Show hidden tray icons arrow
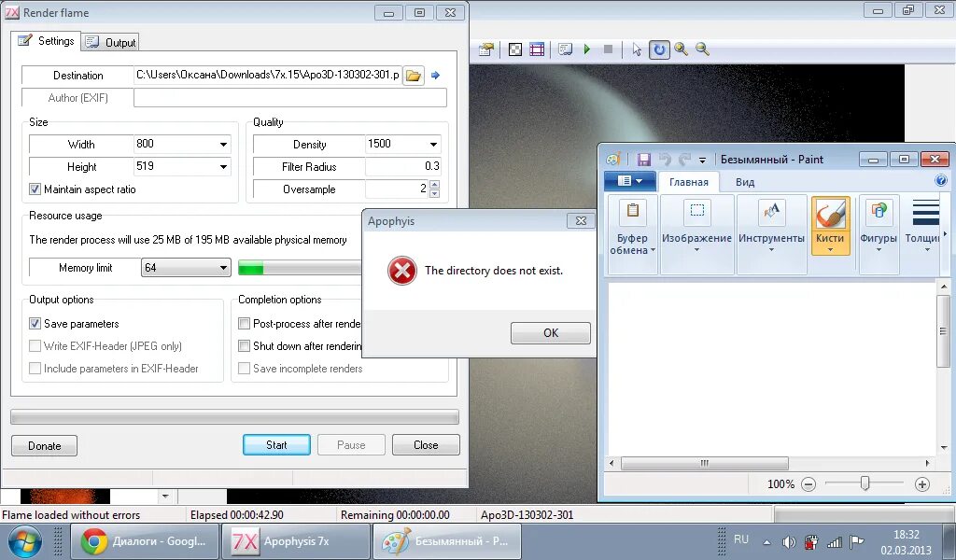This screenshot has height=560, width=956. coord(767,541)
